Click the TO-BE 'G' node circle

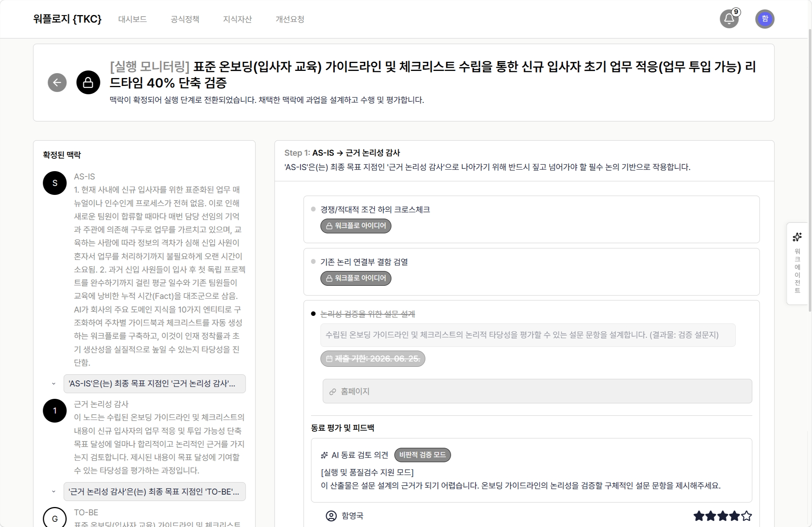pyautogui.click(x=55, y=519)
